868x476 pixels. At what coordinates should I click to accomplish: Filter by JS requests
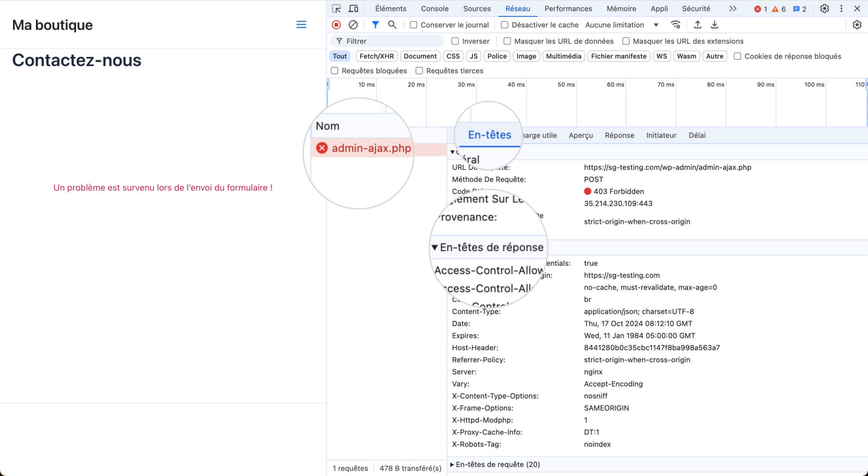click(474, 56)
